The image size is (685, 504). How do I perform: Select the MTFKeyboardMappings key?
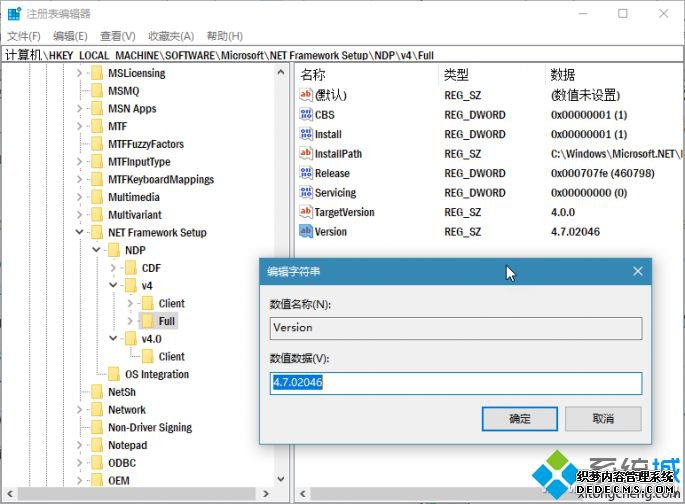161,180
